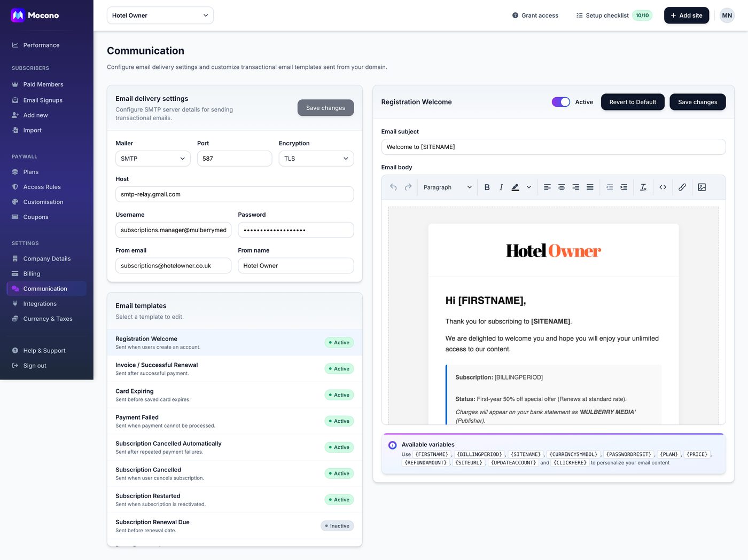Click the Add site button
This screenshot has width=748, height=560.
point(687,15)
